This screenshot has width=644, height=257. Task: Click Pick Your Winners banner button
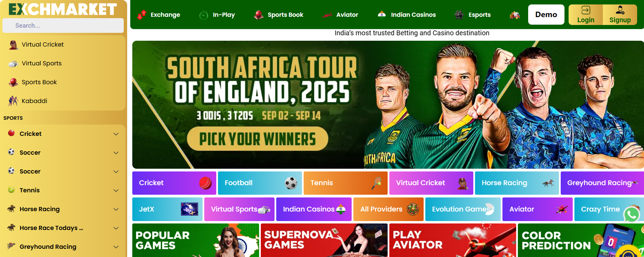(x=257, y=139)
